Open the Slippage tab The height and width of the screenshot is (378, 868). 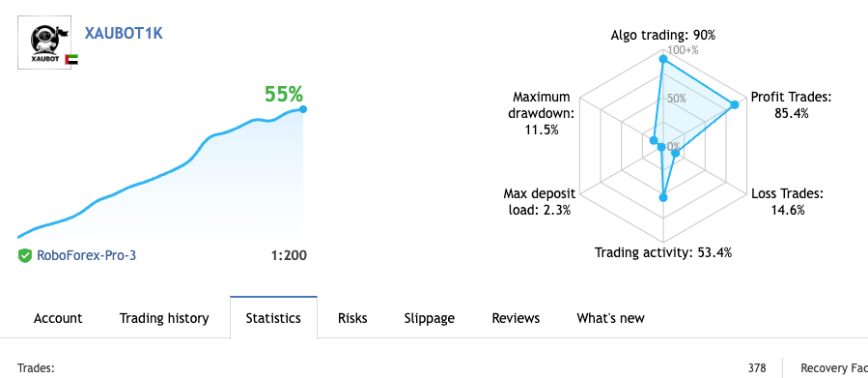[x=430, y=318]
